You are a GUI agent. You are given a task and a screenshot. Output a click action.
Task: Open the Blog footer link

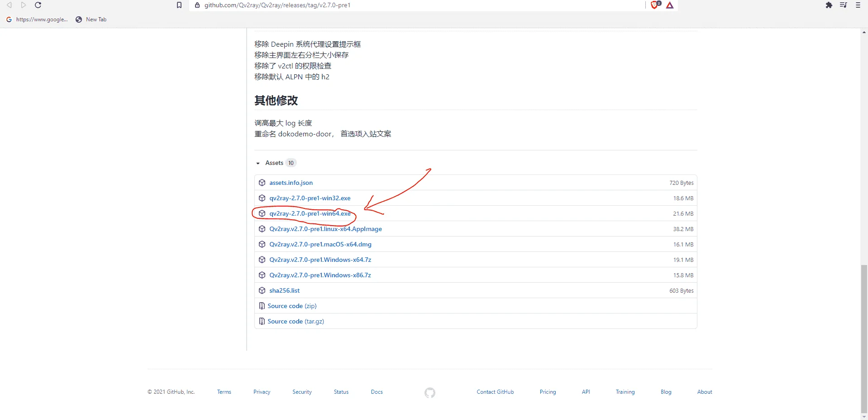666,392
